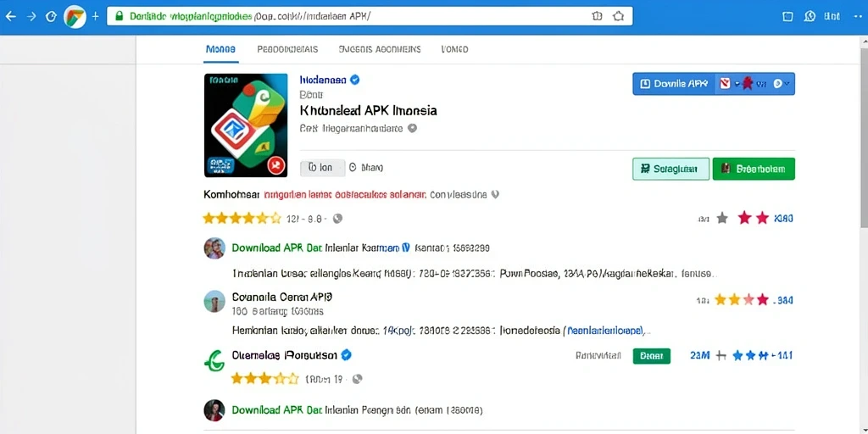The image size is (868, 434).
Task: Click the green Breerbolam button
Action: (x=754, y=169)
